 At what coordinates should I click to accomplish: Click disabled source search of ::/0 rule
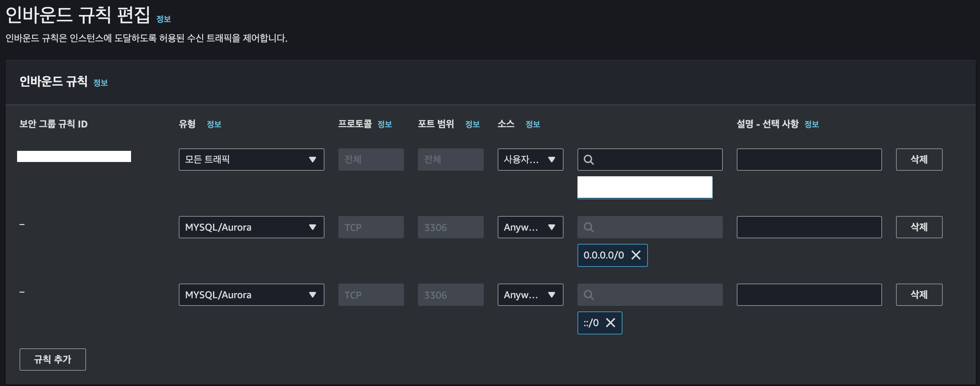650,295
